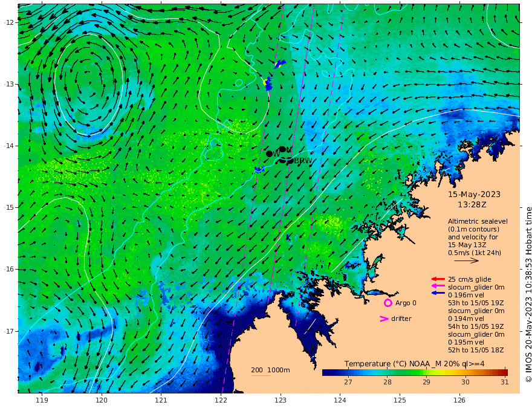The width and height of the screenshot is (532, 411).
Task: Click the Altimetric sealevel text
Action: pyautogui.click(x=478, y=221)
